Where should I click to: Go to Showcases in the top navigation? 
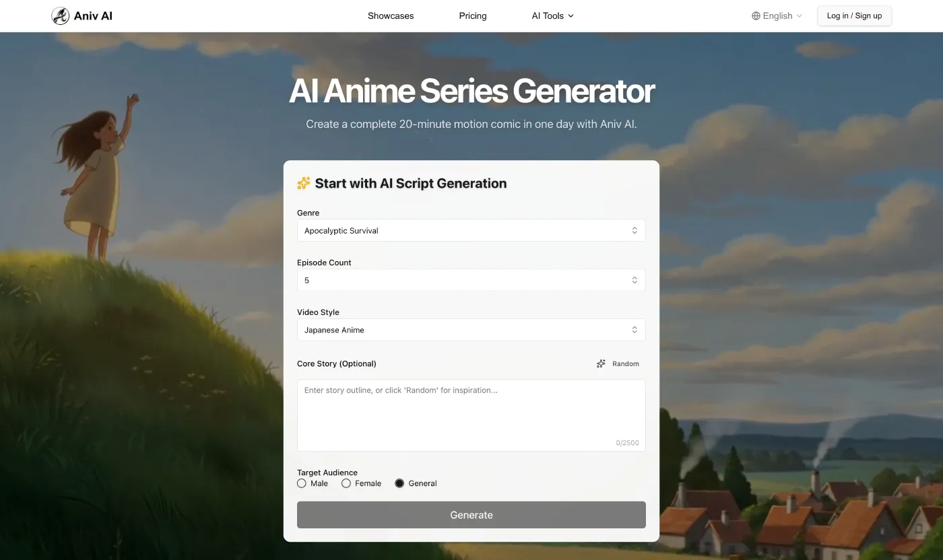391,16
